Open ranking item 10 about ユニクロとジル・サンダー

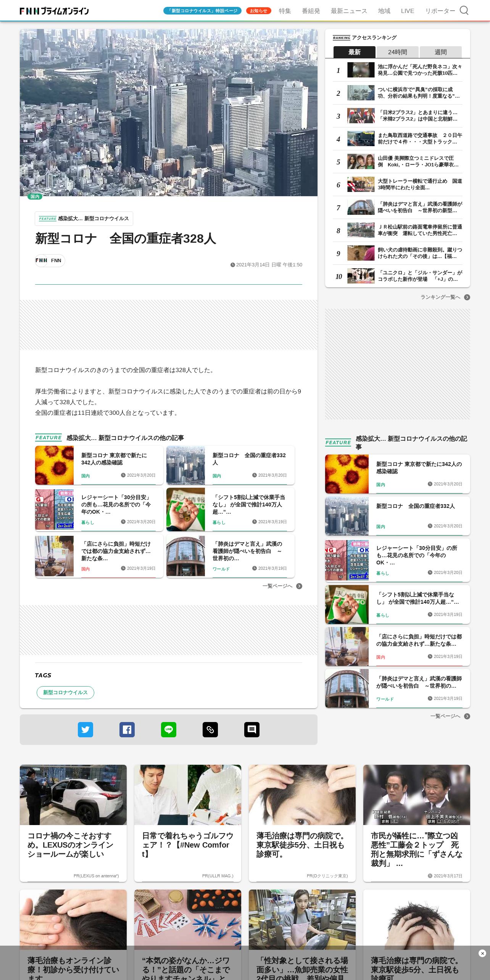tap(398, 276)
